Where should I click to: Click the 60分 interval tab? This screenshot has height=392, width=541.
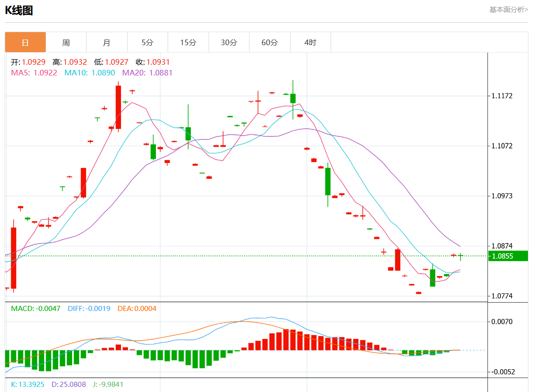click(270, 42)
